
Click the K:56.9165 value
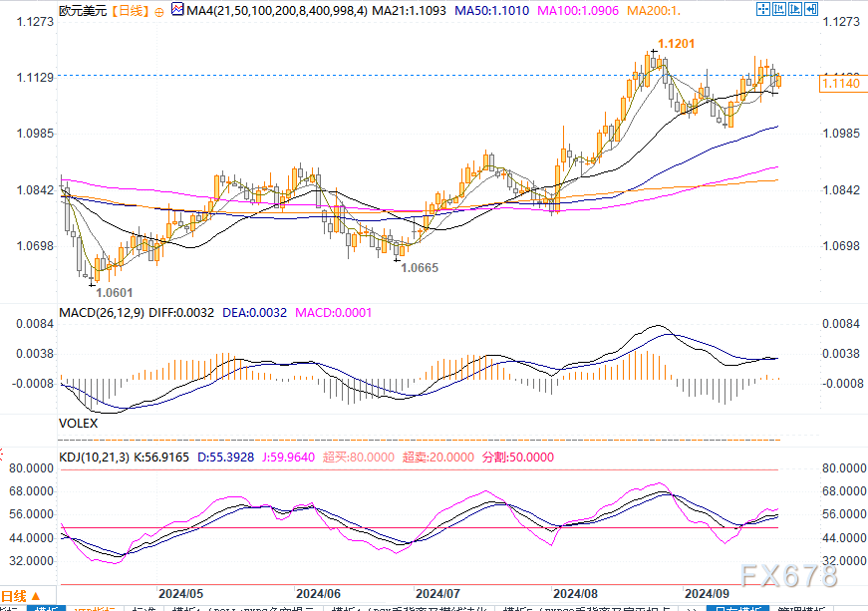click(x=161, y=458)
